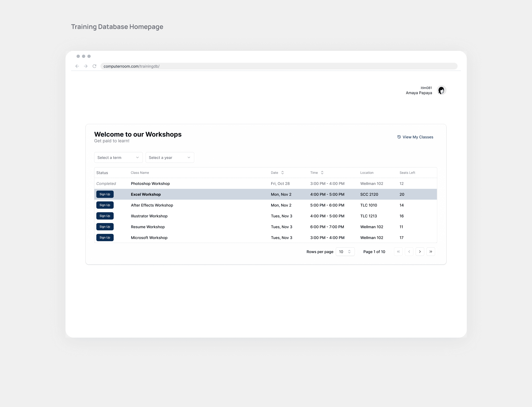
Task: Jump to first page of workshops
Action: [398, 252]
